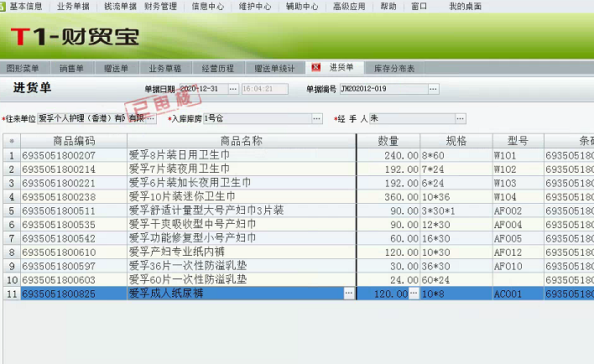
Task: Open the date picker next to 2020-12-31
Action: [233, 89]
